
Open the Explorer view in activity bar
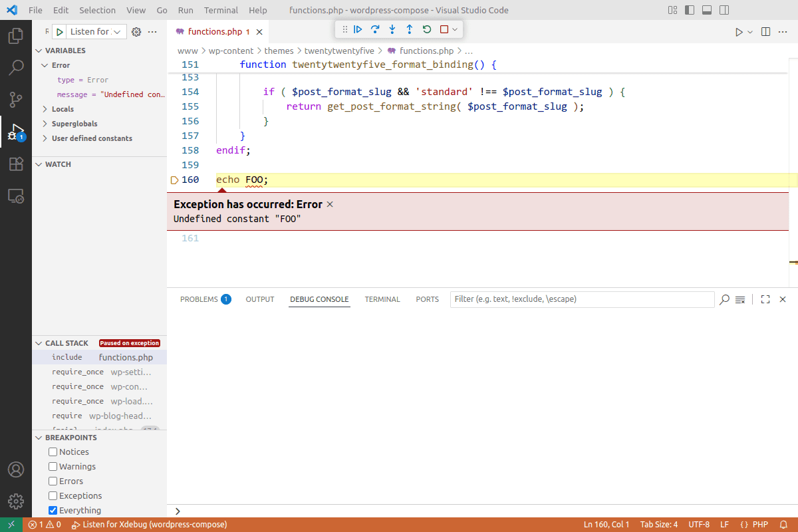(x=16, y=35)
